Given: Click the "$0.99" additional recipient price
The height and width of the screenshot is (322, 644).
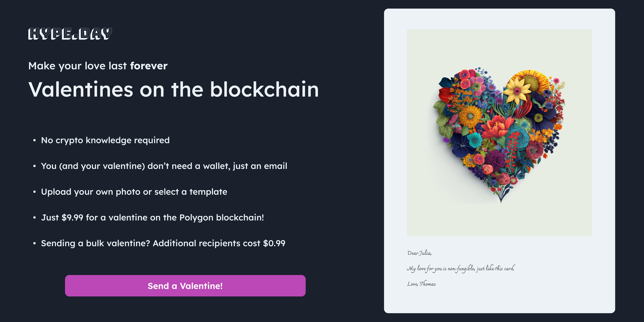Looking at the screenshot, I should tap(274, 243).
